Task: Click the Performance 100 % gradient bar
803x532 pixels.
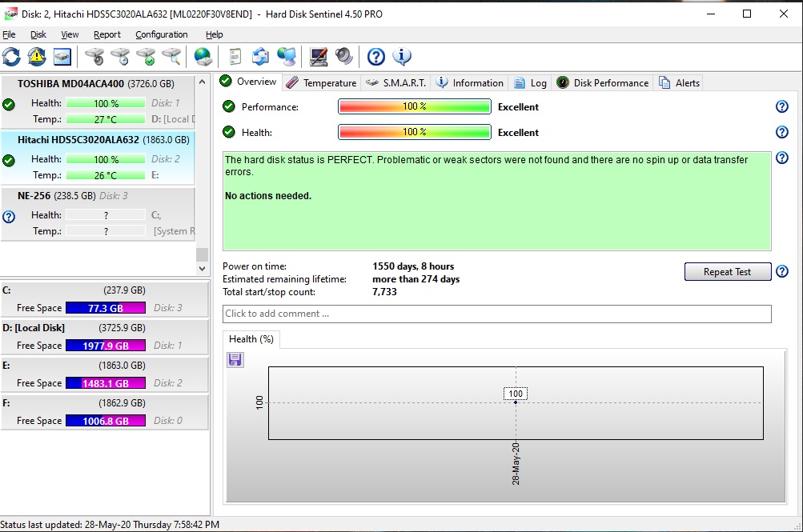Action: point(415,106)
